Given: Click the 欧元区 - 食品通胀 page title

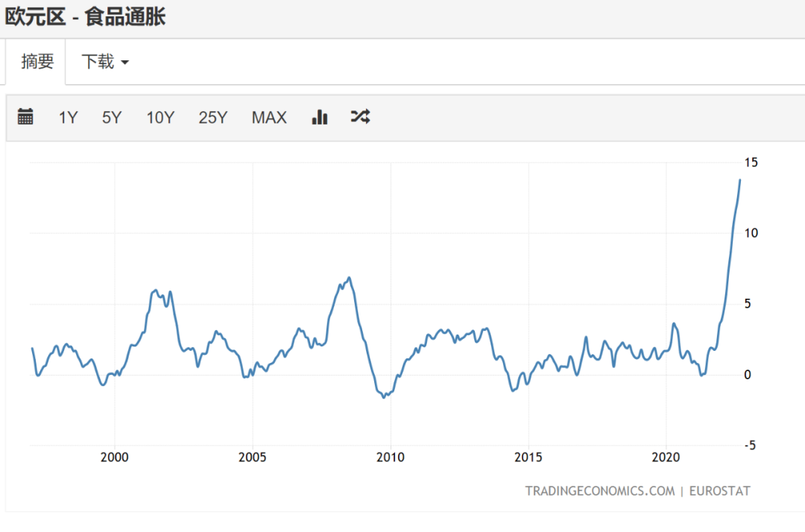Looking at the screenshot, I should [x=85, y=16].
